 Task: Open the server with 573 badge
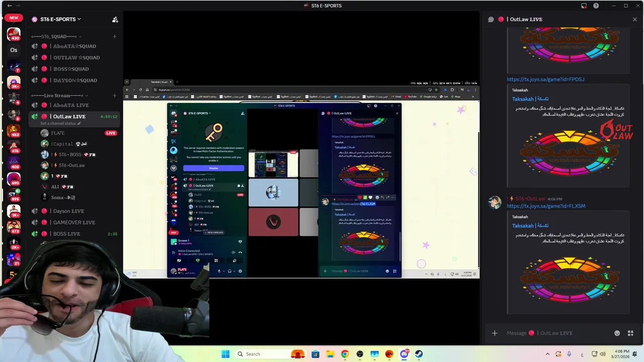coord(14,227)
